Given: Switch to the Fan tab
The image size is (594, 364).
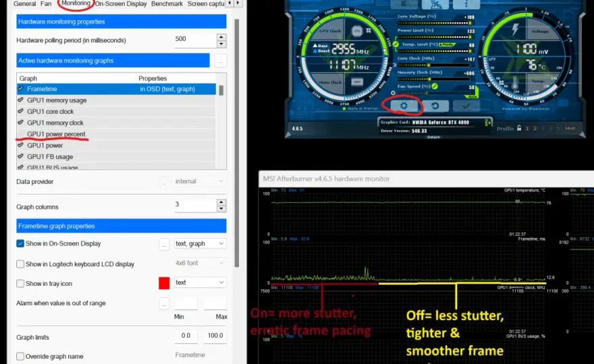Looking at the screenshot, I should [x=46, y=4].
